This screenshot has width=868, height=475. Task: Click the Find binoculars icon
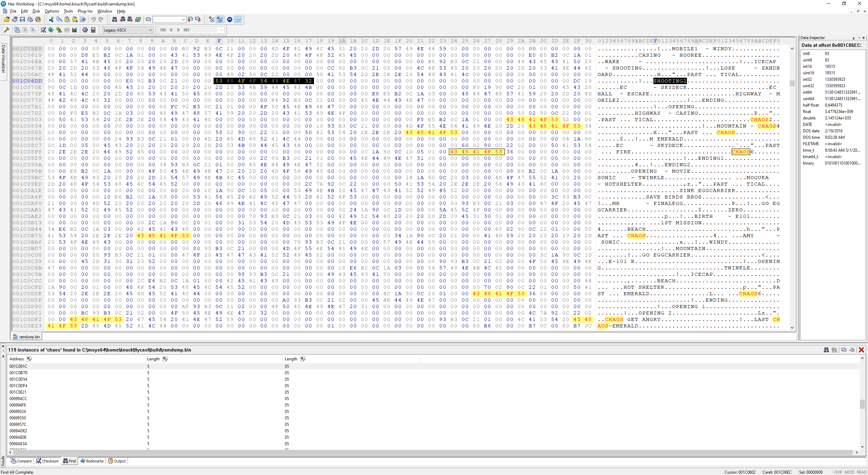pos(115,20)
